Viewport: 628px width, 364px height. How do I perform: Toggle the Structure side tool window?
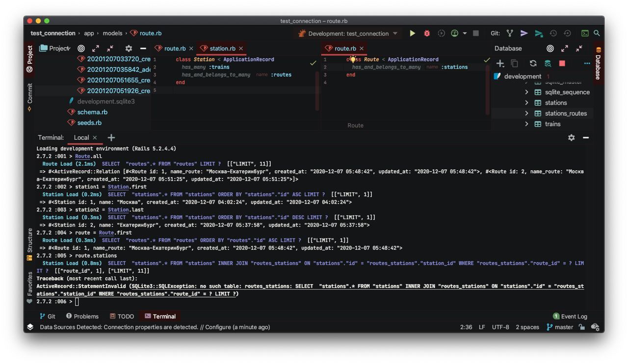[29, 244]
